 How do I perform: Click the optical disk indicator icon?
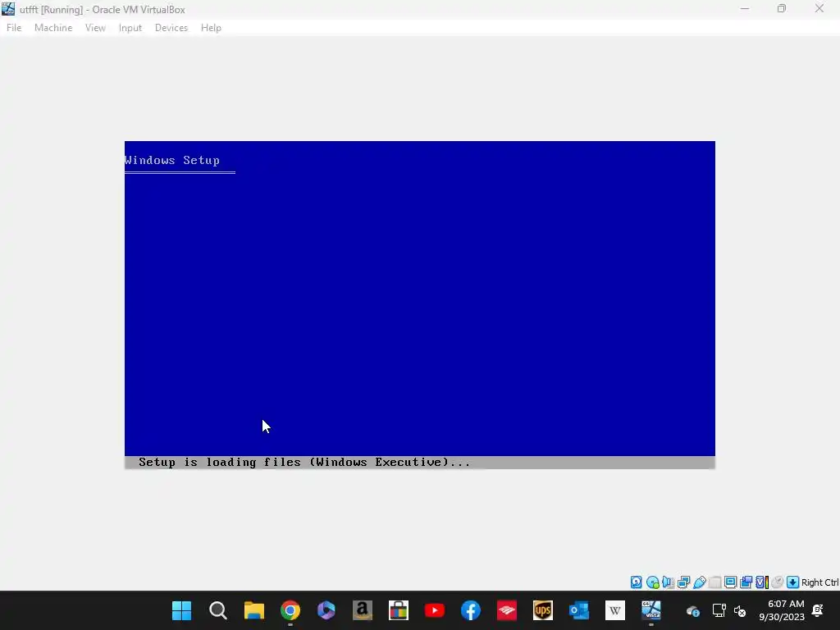652,582
